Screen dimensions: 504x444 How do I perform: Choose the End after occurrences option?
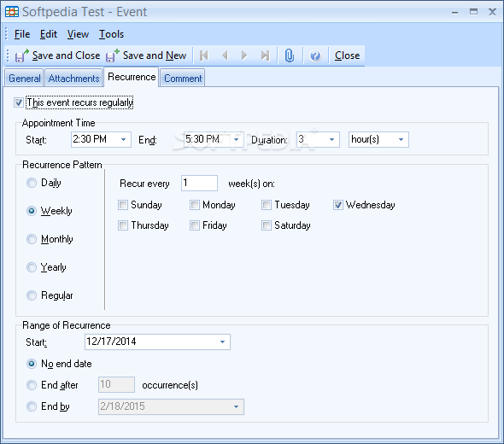point(32,385)
